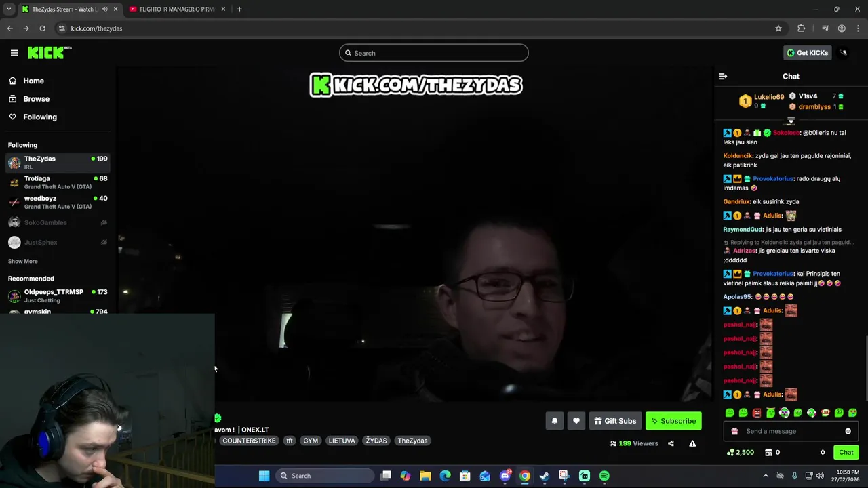868x488 pixels.
Task: Open chat settings gear
Action: 823,452
